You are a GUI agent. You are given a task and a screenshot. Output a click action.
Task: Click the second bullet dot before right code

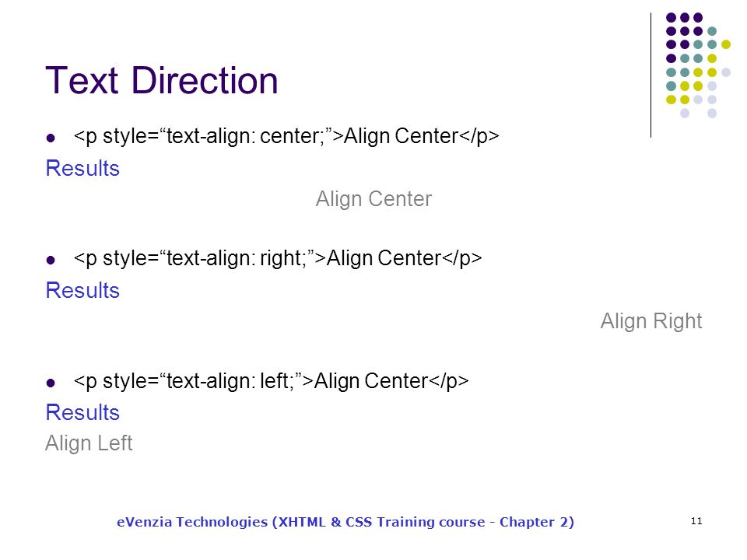coord(51,260)
